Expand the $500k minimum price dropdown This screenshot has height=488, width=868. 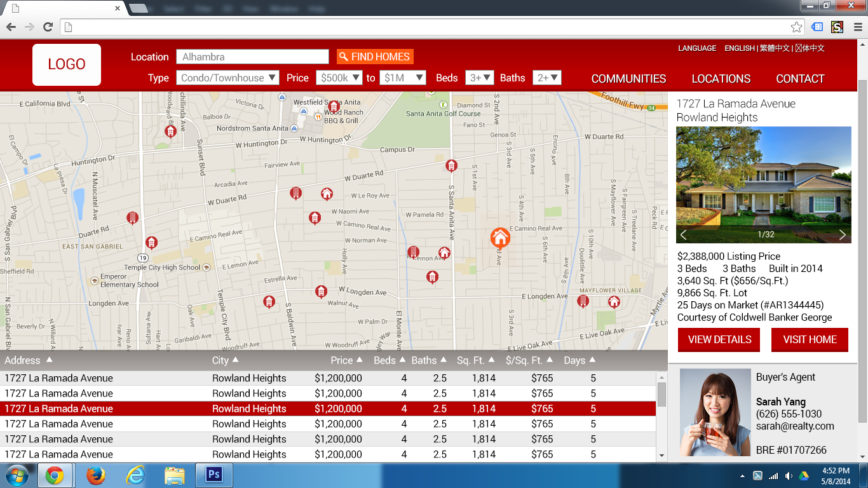(339, 78)
